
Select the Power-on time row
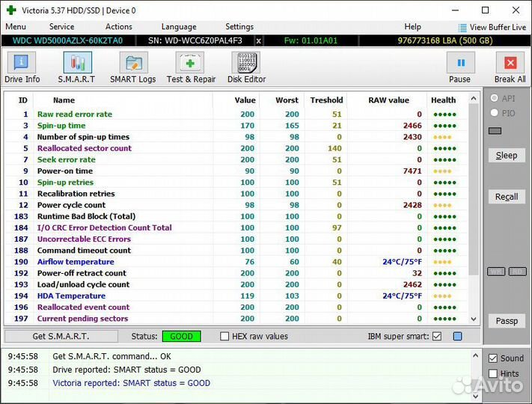click(x=236, y=171)
